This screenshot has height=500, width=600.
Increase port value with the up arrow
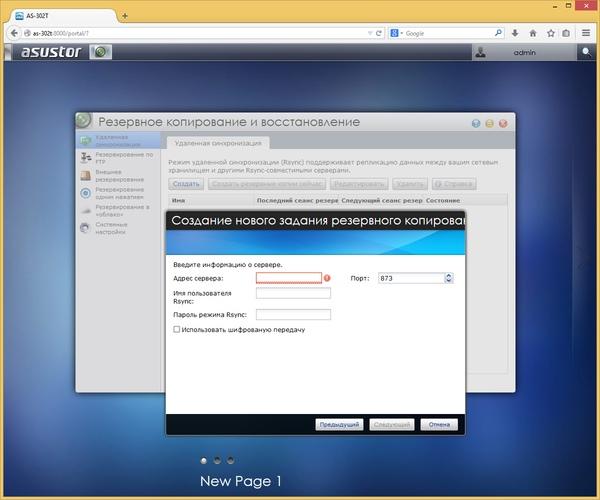click(448, 275)
